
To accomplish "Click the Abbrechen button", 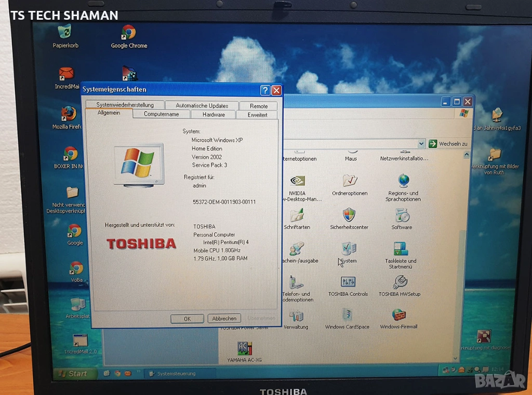I will [x=224, y=318].
